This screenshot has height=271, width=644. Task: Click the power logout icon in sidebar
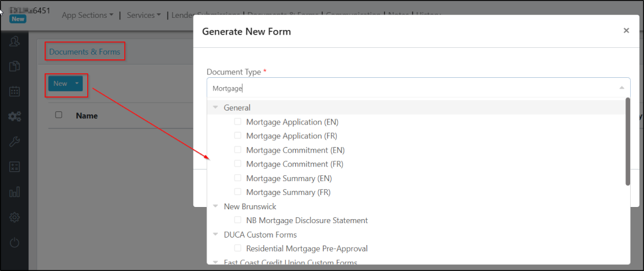(14, 242)
